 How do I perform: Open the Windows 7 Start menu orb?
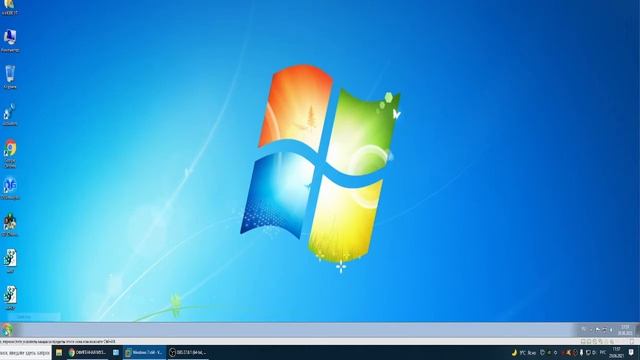pos(7,329)
